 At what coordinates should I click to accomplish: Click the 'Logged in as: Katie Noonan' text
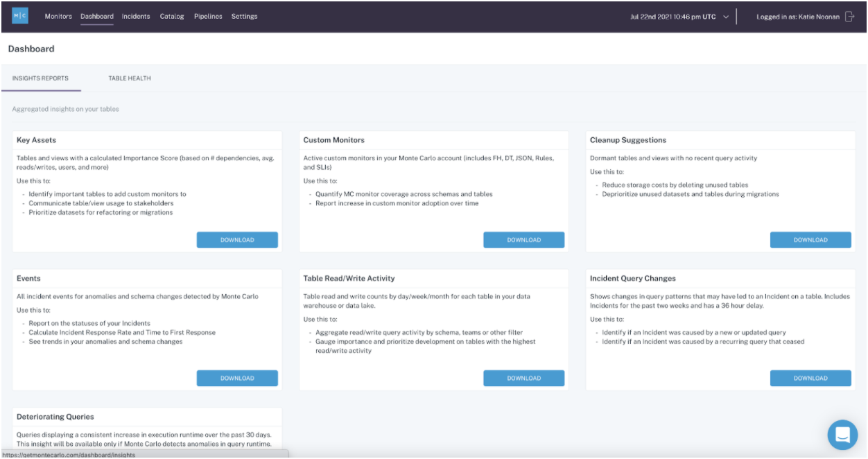point(798,17)
